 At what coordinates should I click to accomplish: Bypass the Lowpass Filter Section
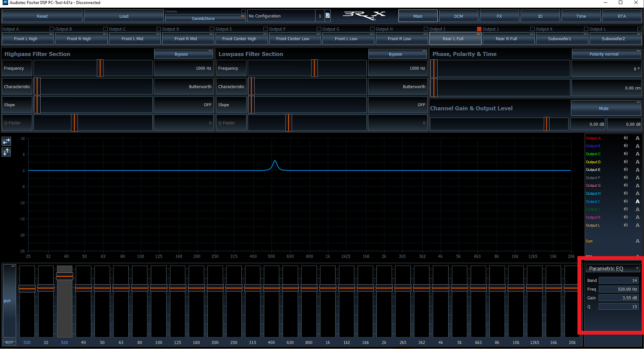click(x=397, y=54)
